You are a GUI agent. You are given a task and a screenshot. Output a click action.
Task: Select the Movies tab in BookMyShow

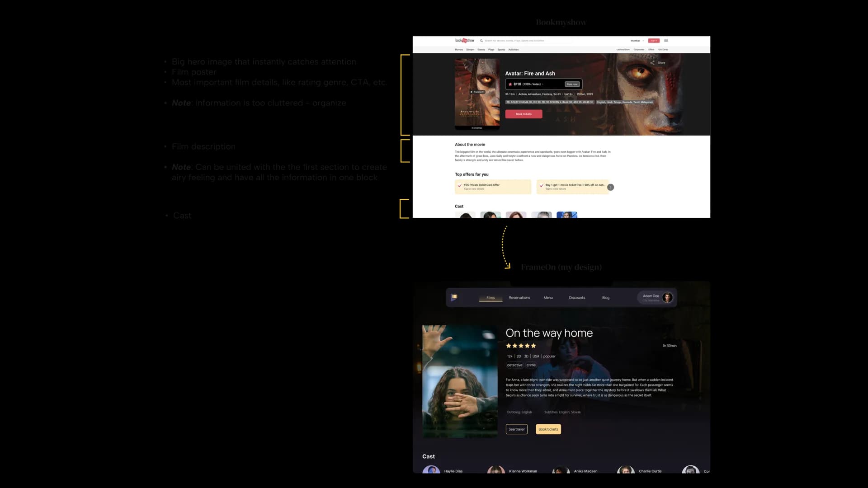point(459,50)
